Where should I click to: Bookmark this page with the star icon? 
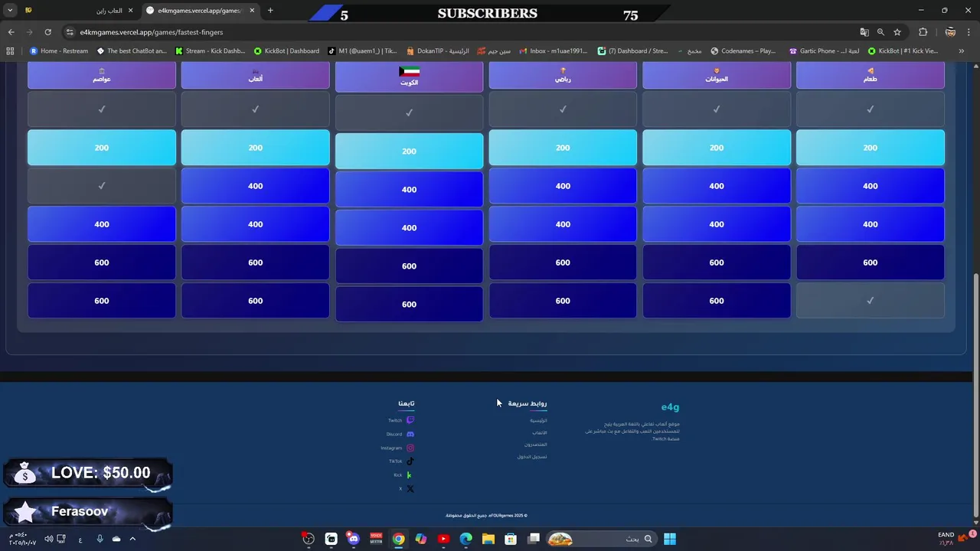(x=897, y=32)
